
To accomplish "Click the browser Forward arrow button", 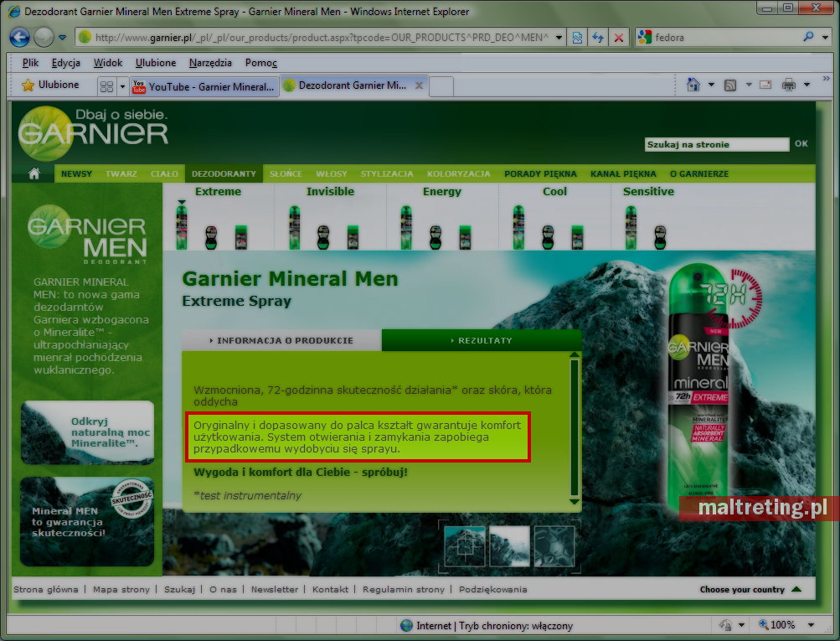I will click(44, 38).
